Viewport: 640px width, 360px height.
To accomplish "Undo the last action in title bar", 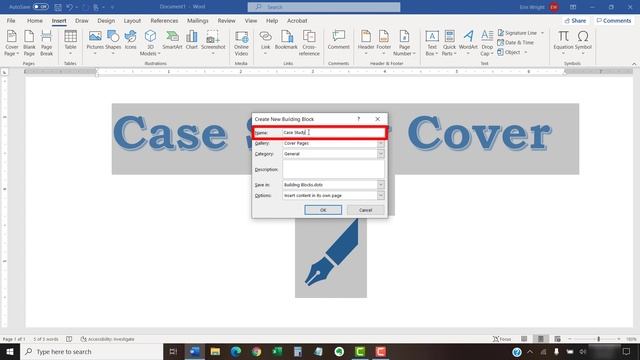I will tap(69, 7).
